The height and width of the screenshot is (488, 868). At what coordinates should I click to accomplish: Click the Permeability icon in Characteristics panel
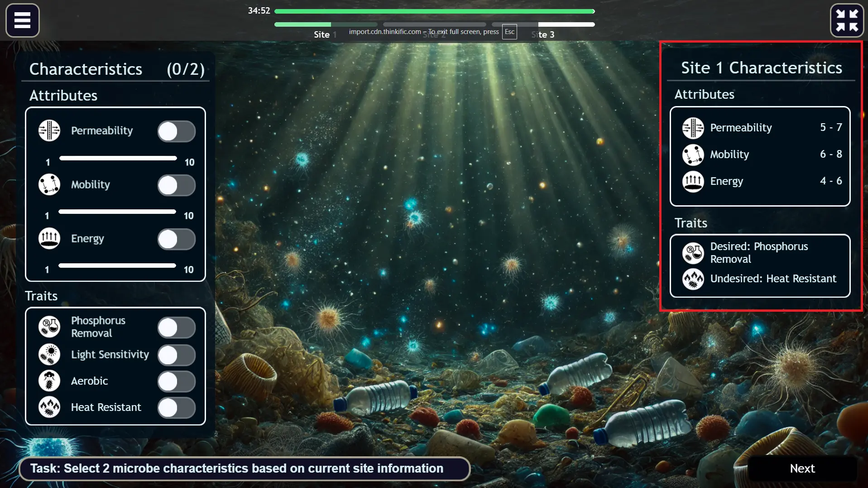(49, 130)
